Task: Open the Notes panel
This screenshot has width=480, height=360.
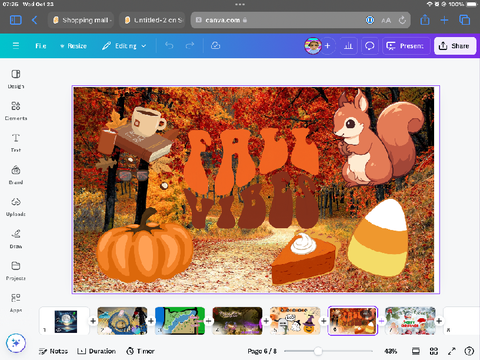Action: point(53,351)
